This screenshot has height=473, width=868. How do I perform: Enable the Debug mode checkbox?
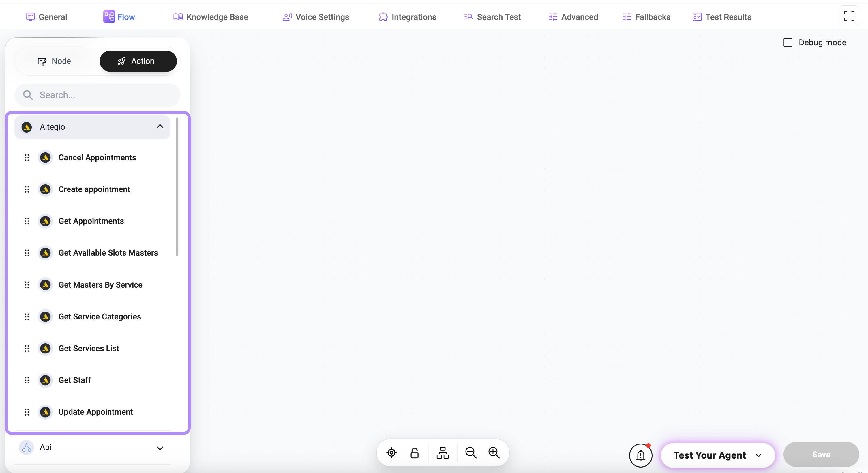[788, 42]
